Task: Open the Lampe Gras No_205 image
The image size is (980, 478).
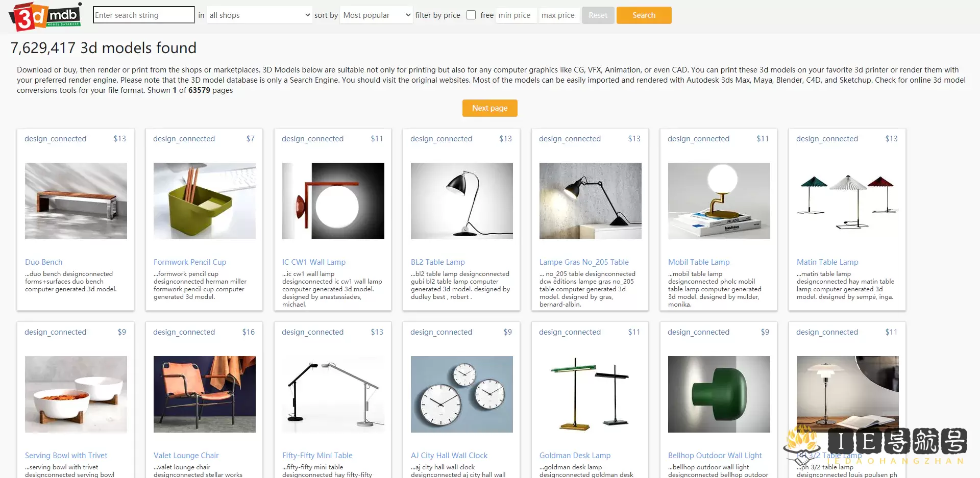Action: (x=591, y=201)
